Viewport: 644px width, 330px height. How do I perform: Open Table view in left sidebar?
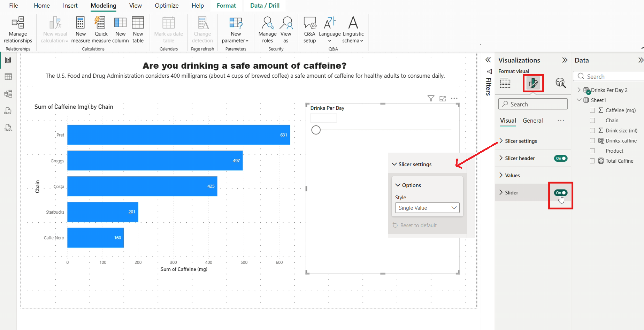click(8, 77)
